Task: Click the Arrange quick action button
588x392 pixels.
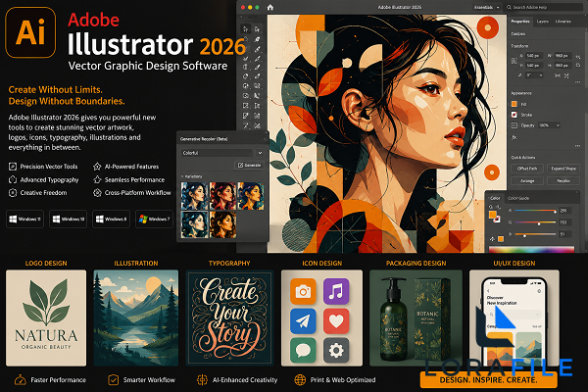Action: point(527,181)
